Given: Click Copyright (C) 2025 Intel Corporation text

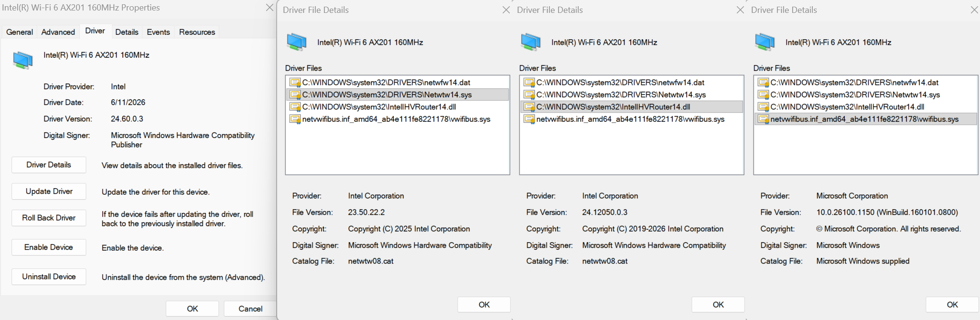Looking at the screenshot, I should click(409, 229).
